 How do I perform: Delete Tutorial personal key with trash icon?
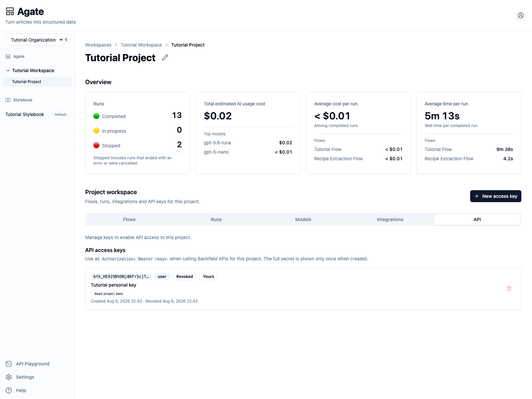pos(509,289)
